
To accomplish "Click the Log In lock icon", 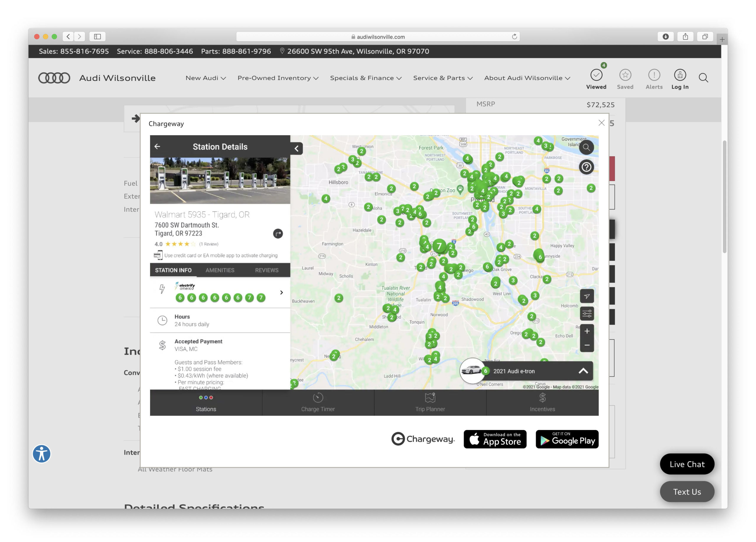I will point(680,75).
